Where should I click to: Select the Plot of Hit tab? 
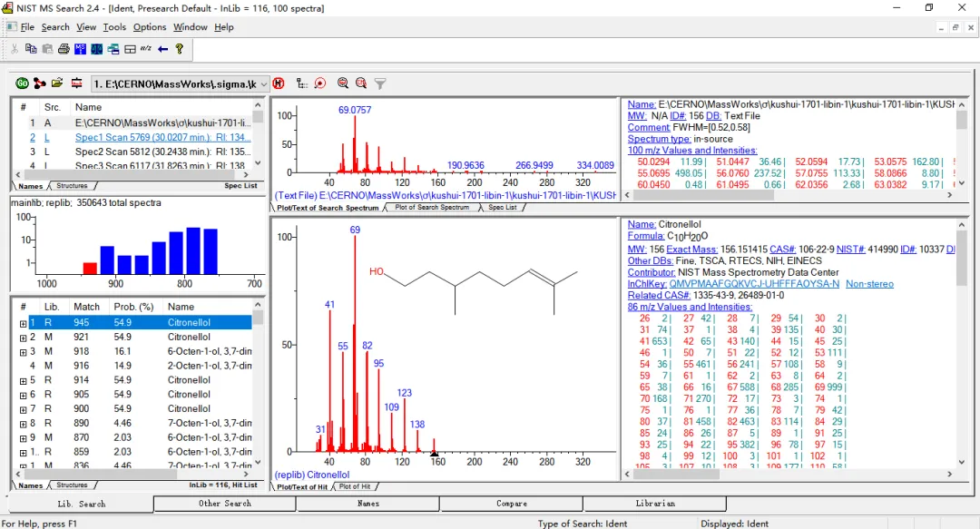tap(354, 487)
